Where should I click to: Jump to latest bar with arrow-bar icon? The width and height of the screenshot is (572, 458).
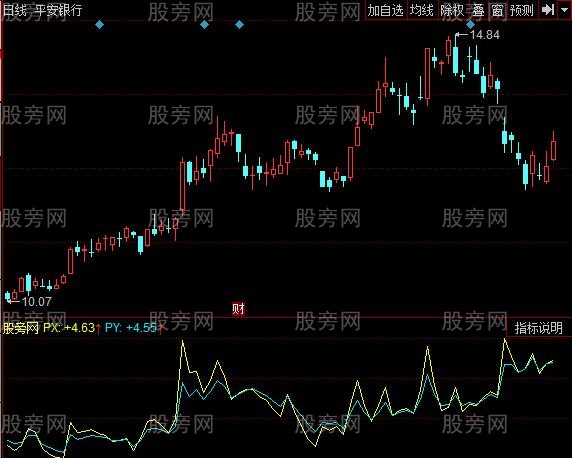[548, 10]
